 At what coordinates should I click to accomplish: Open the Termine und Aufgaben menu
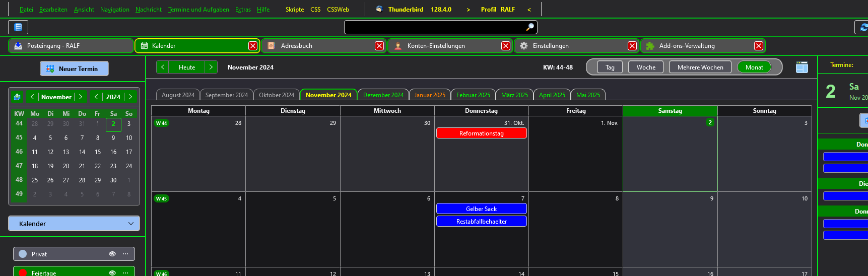pyautogui.click(x=198, y=10)
